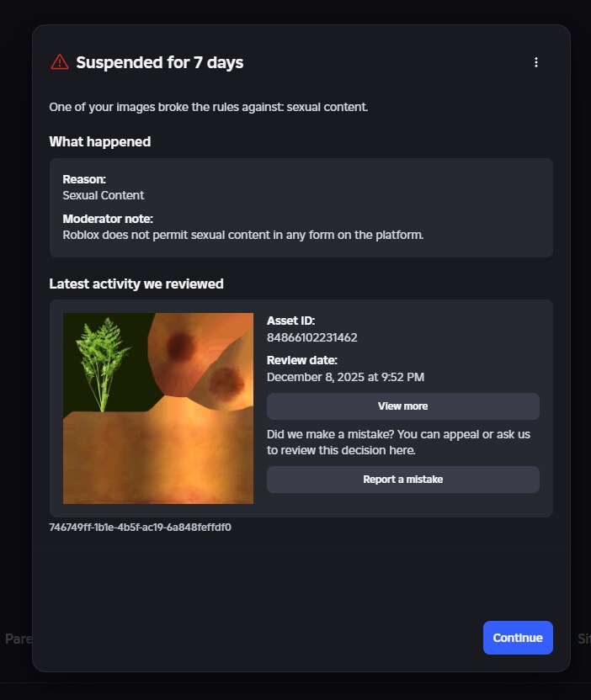Expand details with the View more button
591x700 pixels.
pyautogui.click(x=402, y=406)
